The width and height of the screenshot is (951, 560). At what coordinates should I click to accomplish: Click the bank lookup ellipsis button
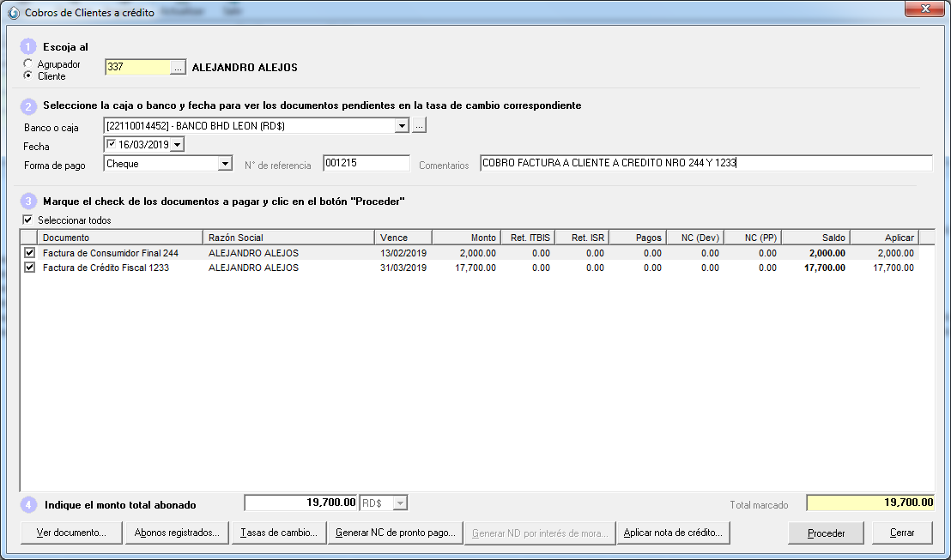click(x=419, y=126)
